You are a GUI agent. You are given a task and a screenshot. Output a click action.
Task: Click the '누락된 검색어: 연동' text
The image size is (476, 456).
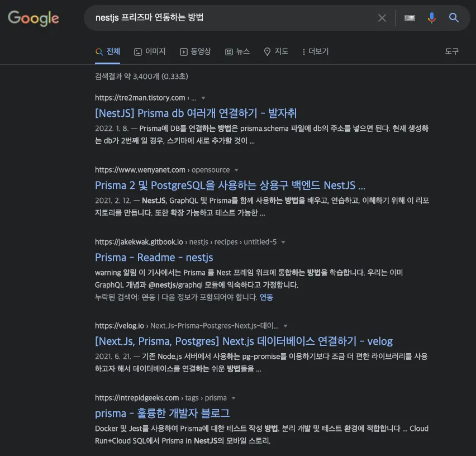125,297
